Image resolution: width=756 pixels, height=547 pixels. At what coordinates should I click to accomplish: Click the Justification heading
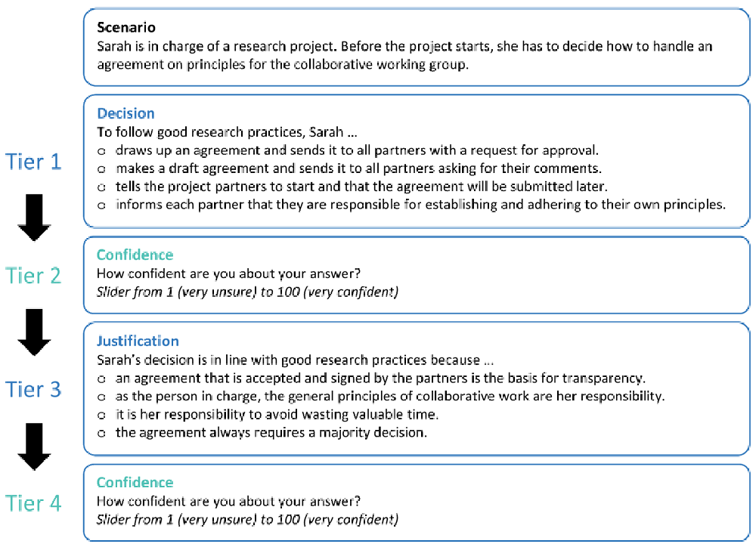tap(138, 341)
